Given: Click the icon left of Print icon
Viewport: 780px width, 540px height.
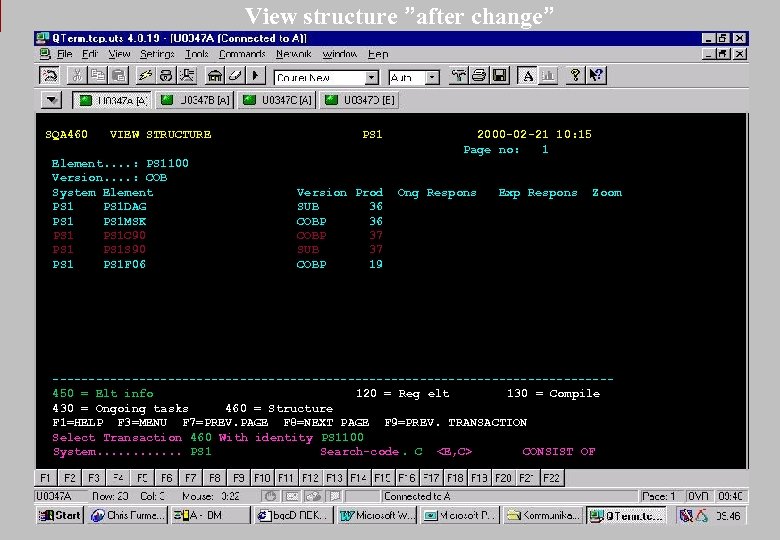Looking at the screenshot, I should [458, 76].
